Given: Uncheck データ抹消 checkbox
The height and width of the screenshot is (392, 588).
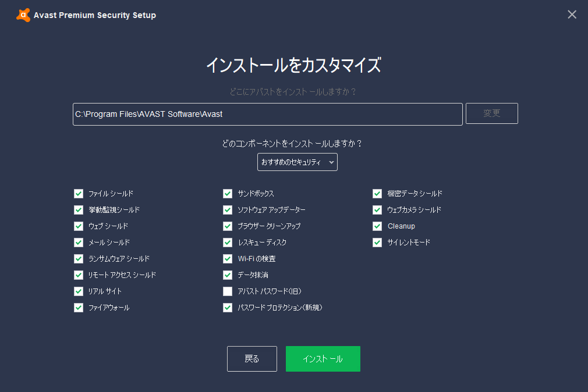Looking at the screenshot, I should point(228,275).
